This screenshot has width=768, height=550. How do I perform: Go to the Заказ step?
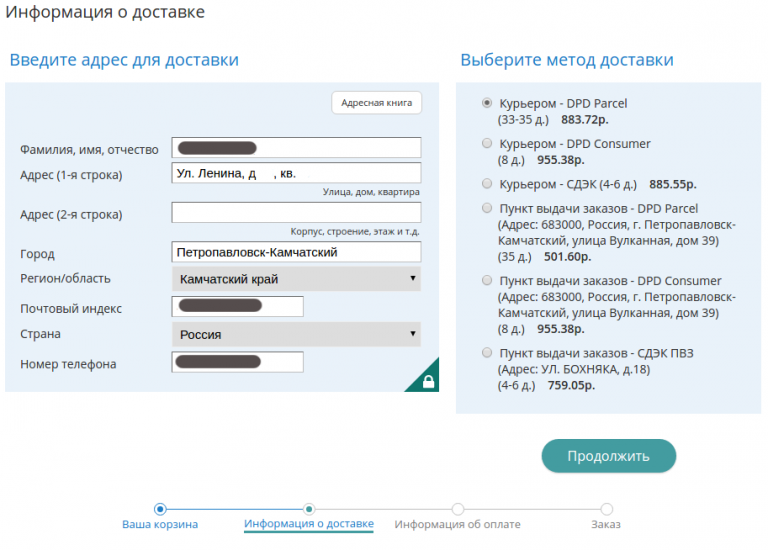point(606,524)
